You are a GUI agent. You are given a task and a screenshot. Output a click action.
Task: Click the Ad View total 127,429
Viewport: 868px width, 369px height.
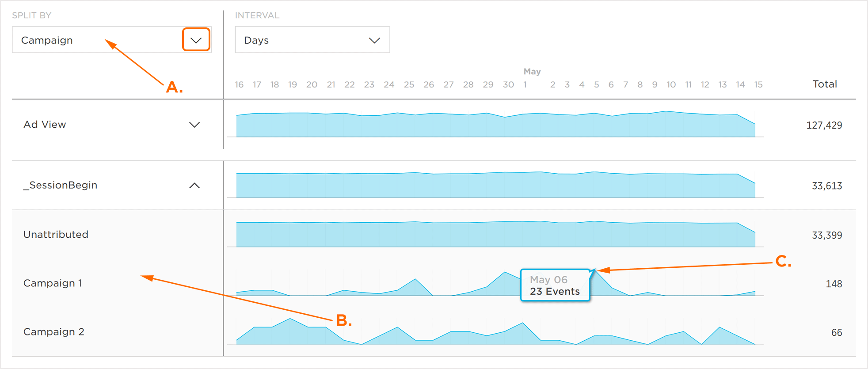pos(824,126)
